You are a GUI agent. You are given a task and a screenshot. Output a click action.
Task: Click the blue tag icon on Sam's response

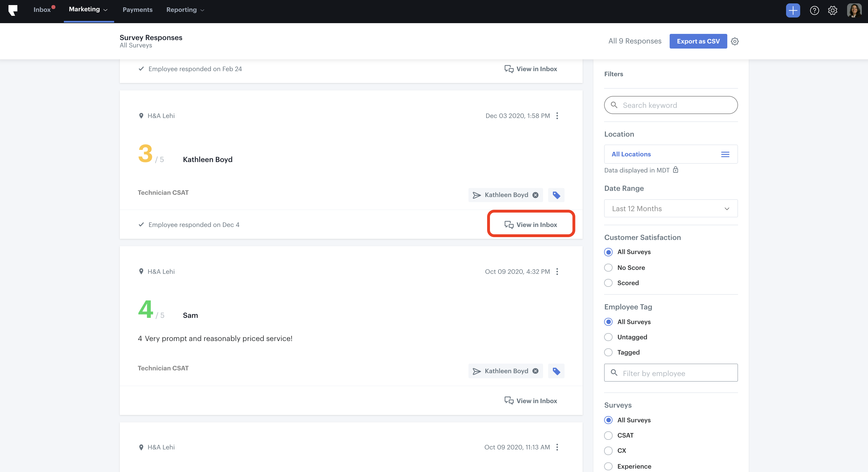pyautogui.click(x=556, y=371)
